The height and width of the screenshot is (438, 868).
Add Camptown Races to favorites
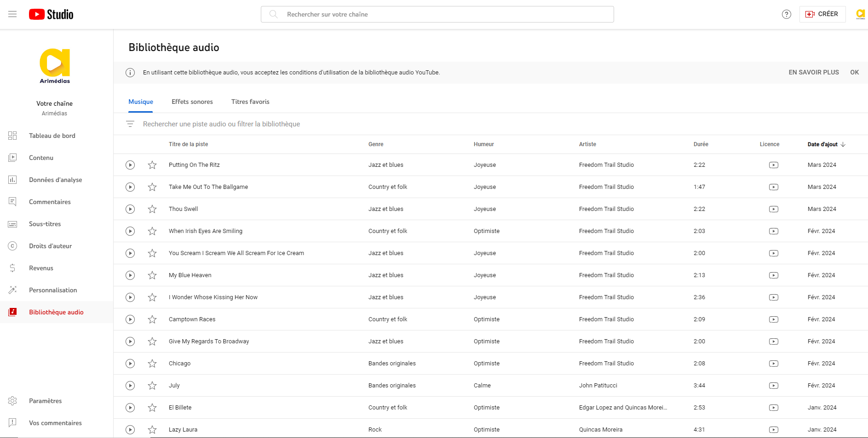(x=152, y=319)
